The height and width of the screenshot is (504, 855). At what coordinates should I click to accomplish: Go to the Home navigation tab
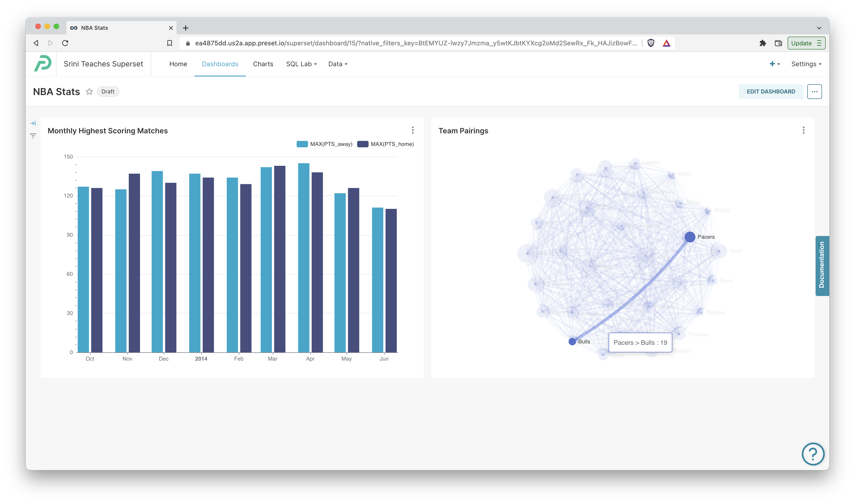click(178, 64)
